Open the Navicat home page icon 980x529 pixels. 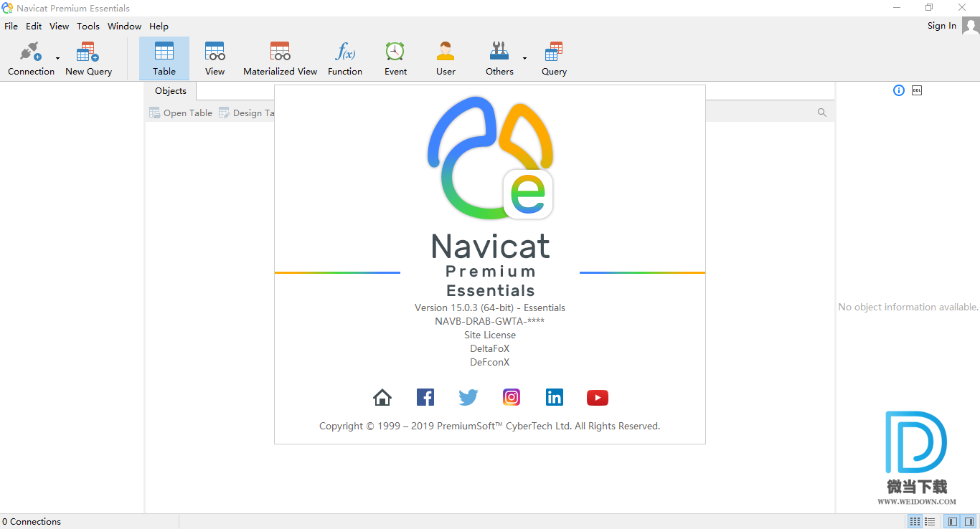click(382, 397)
